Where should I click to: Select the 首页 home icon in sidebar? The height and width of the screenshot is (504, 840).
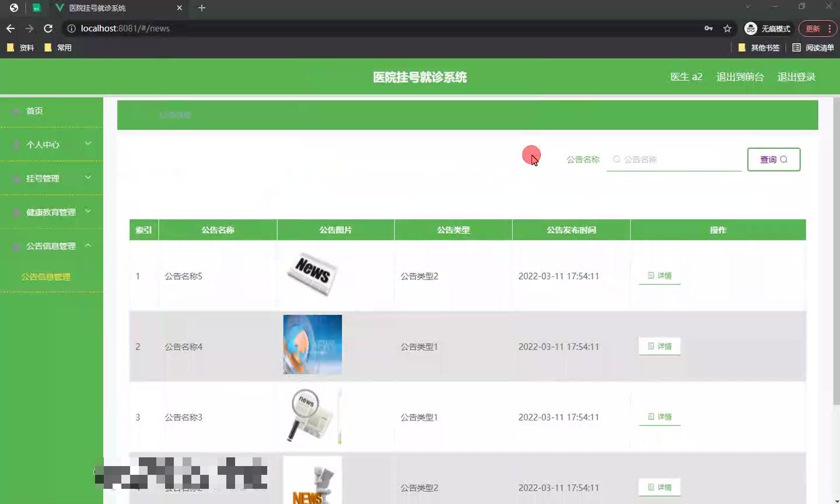click(x=16, y=110)
